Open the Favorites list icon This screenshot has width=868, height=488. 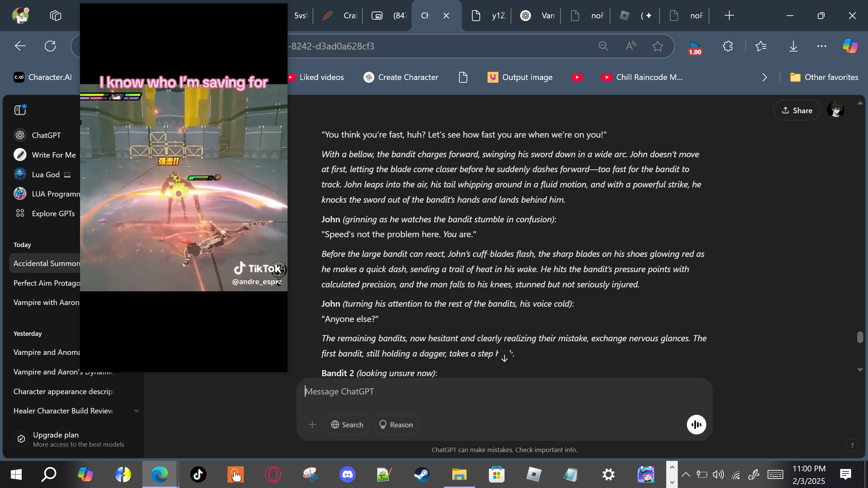click(761, 46)
